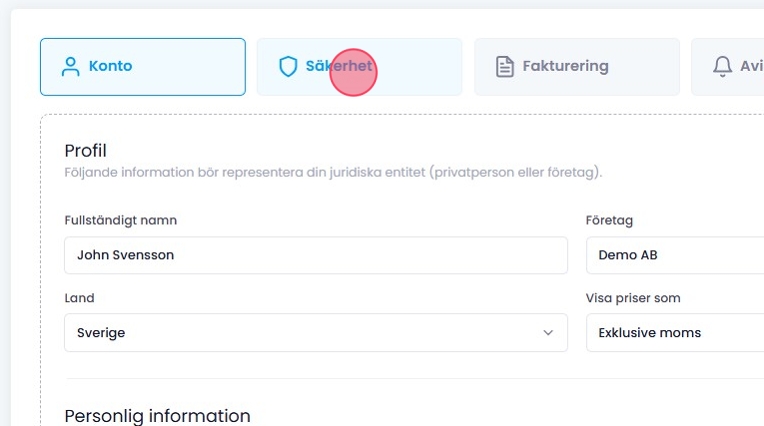This screenshot has height=426, width=764.
Task: Click the juridiska entitet description text
Action: pos(333,173)
